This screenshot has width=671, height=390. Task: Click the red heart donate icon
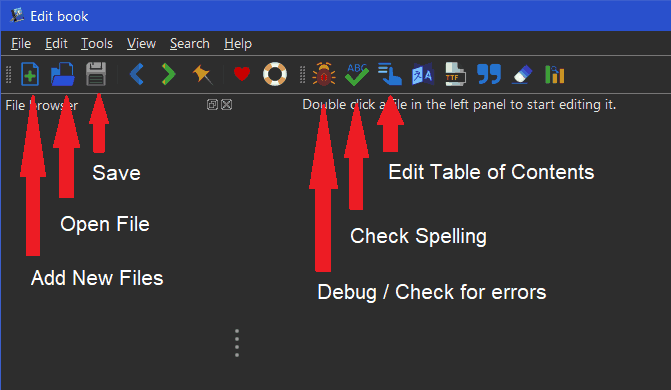pos(242,74)
